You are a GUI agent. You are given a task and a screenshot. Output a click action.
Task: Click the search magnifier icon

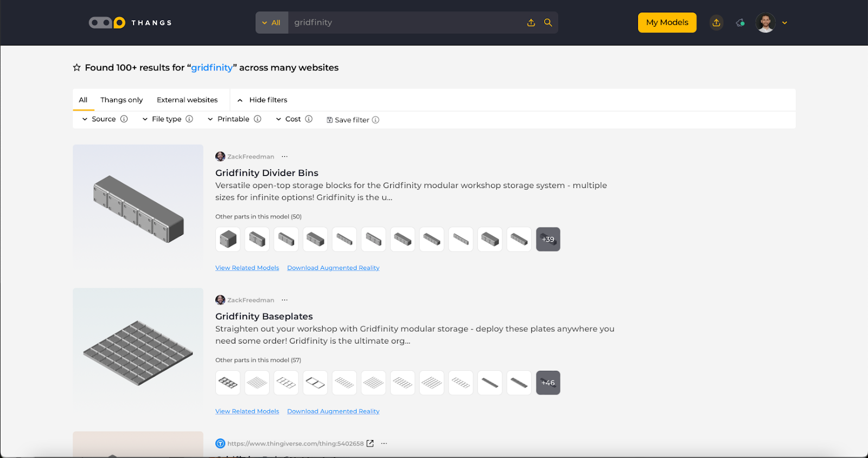pyautogui.click(x=548, y=23)
